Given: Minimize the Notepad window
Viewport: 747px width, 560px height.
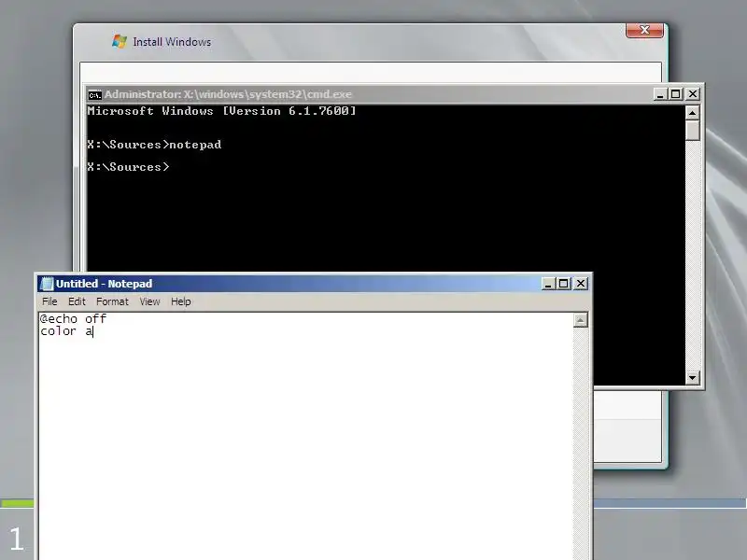Looking at the screenshot, I should [548, 284].
